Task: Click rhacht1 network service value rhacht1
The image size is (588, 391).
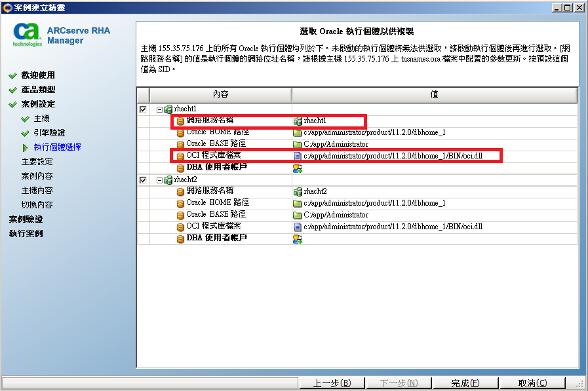Action: [x=315, y=121]
